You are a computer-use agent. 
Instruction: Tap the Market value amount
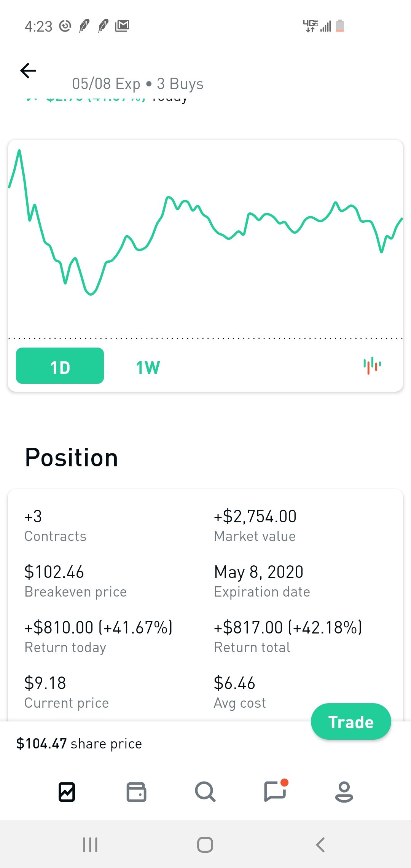[255, 517]
